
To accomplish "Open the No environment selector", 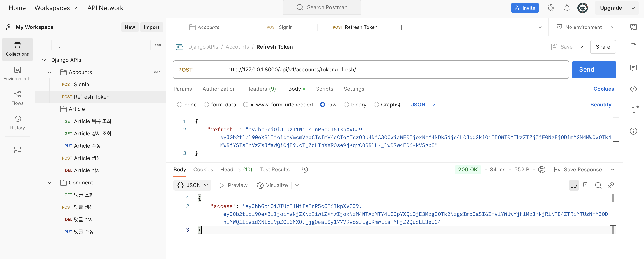I will [x=585, y=27].
